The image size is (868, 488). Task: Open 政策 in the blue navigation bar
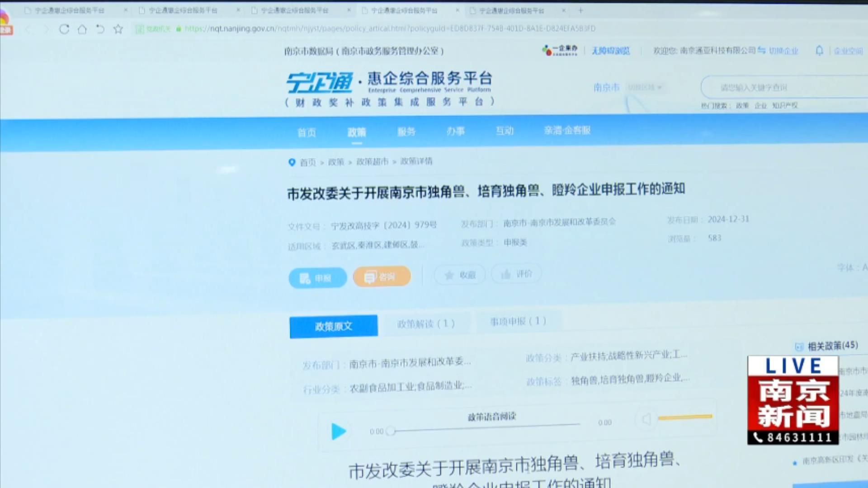[357, 132]
